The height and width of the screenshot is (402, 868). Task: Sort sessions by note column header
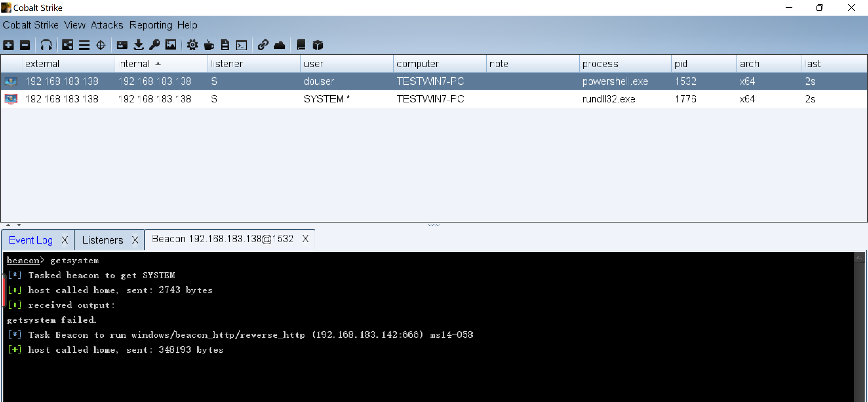click(533, 64)
